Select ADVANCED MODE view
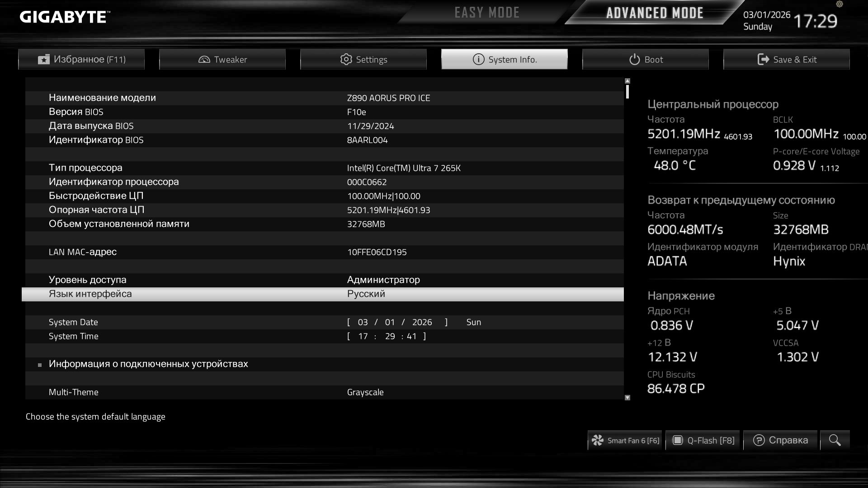The image size is (868, 488). [655, 13]
